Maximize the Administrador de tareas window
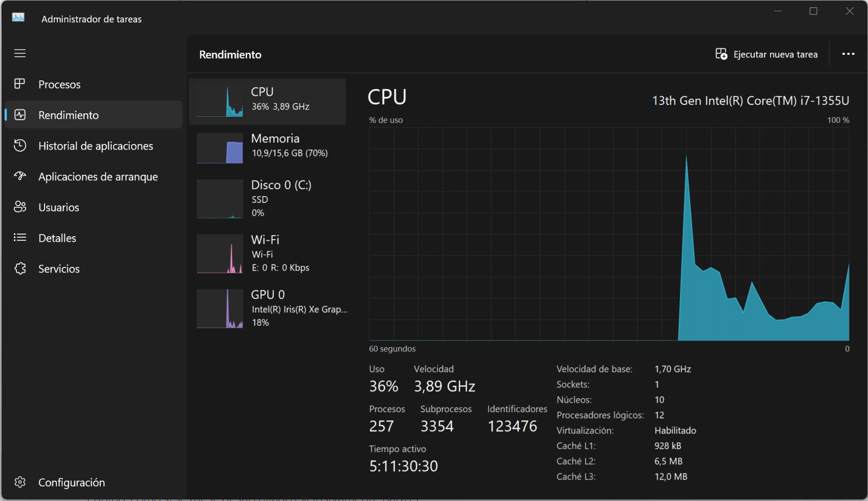 (x=813, y=11)
